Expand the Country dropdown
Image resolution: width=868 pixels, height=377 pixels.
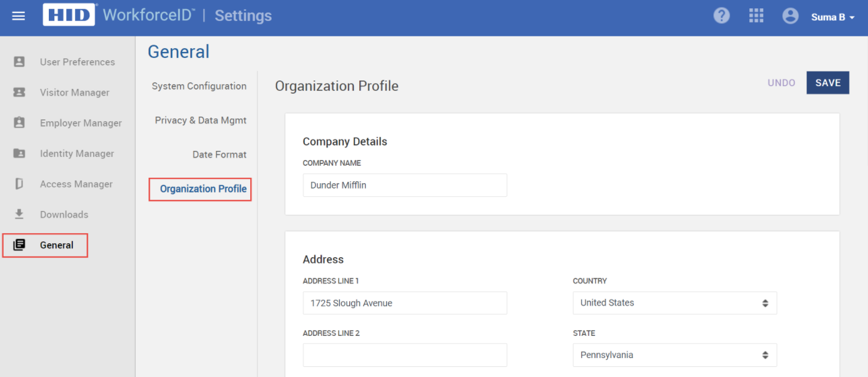[x=674, y=303]
